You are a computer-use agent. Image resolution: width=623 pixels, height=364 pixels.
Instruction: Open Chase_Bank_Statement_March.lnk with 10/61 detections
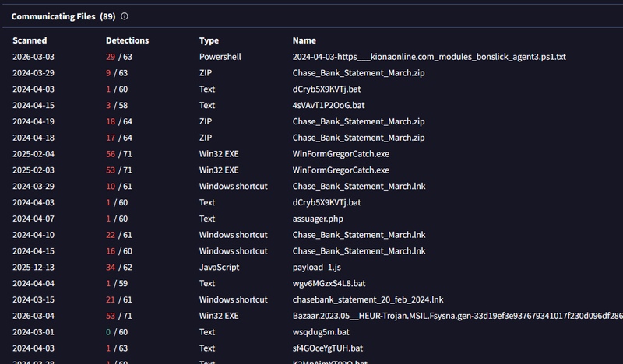359,186
